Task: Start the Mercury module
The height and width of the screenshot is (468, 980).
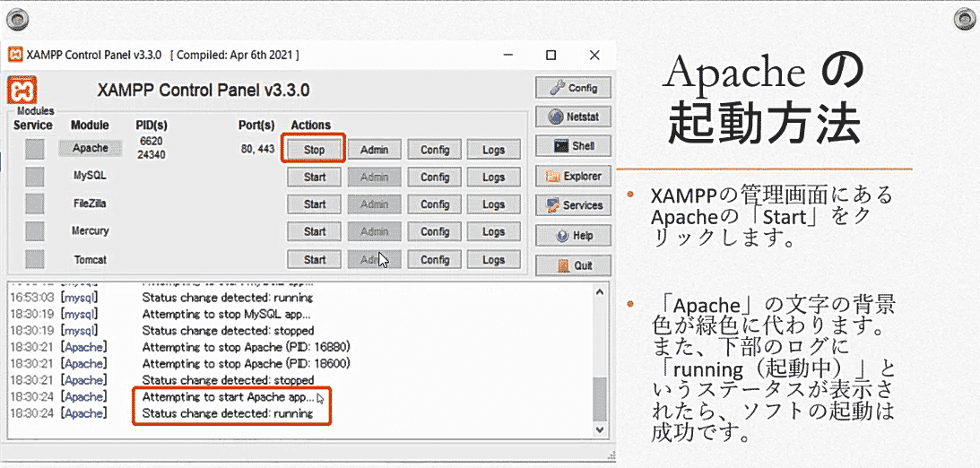Action: (x=315, y=232)
